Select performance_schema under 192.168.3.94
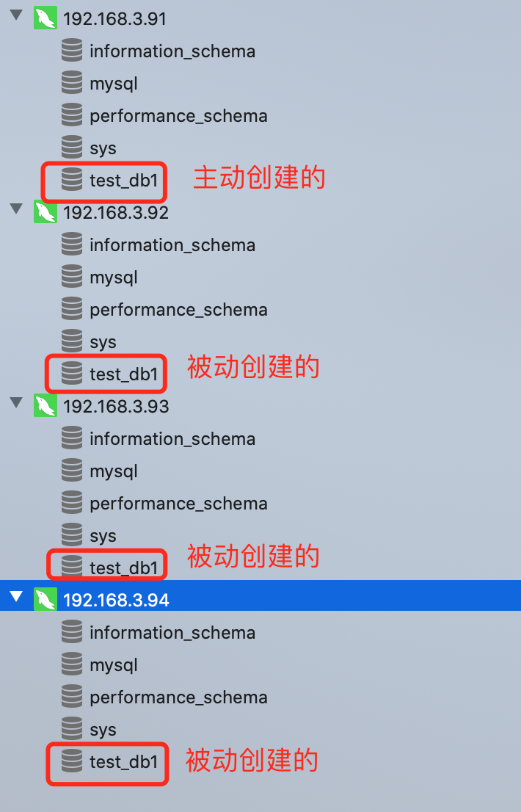 pyautogui.click(x=178, y=697)
